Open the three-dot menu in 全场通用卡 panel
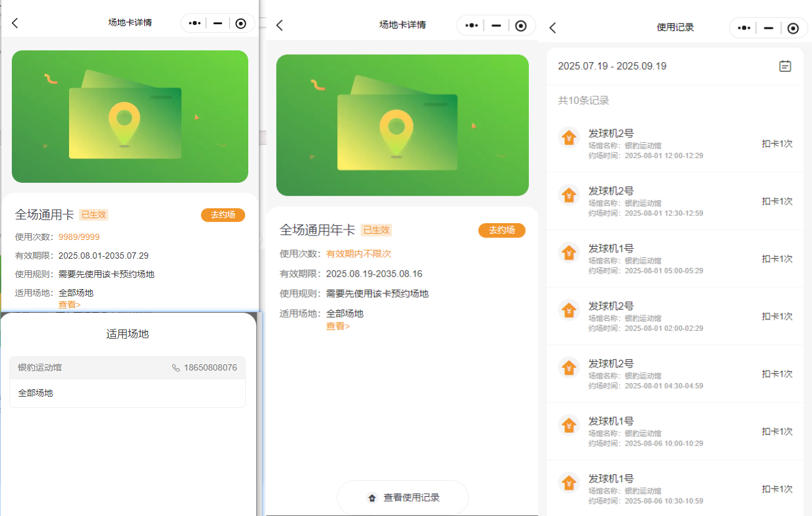Screen dimensions: 812x516 point(195,23)
